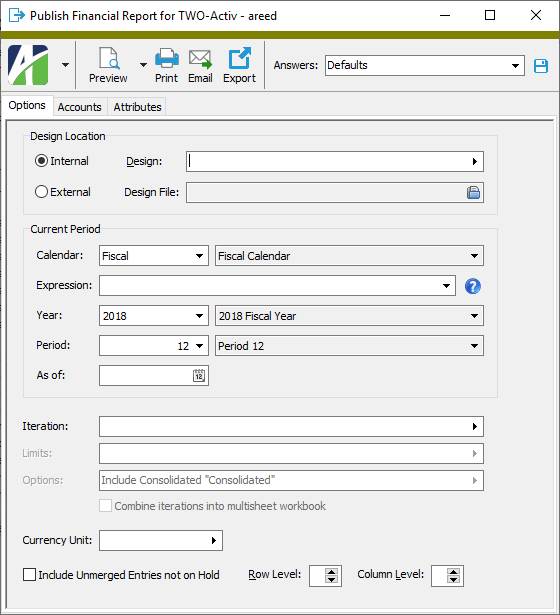Open Iteration field arrow button

[x=475, y=426]
